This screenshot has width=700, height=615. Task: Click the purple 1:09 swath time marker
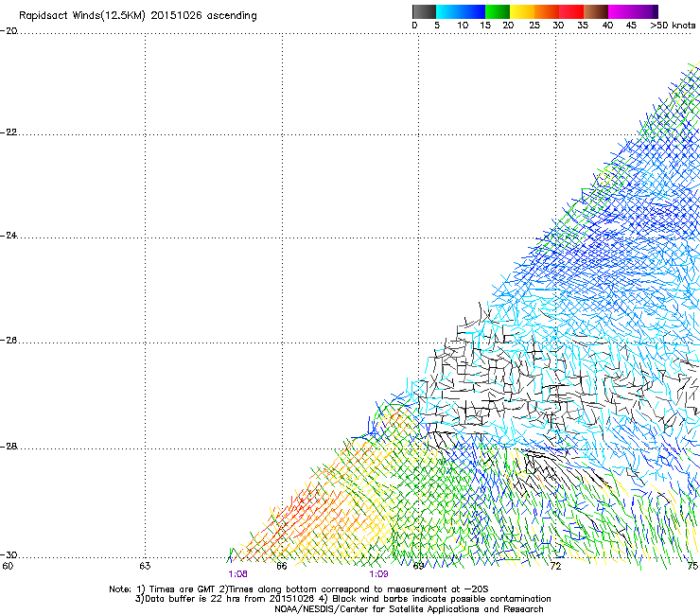378,574
